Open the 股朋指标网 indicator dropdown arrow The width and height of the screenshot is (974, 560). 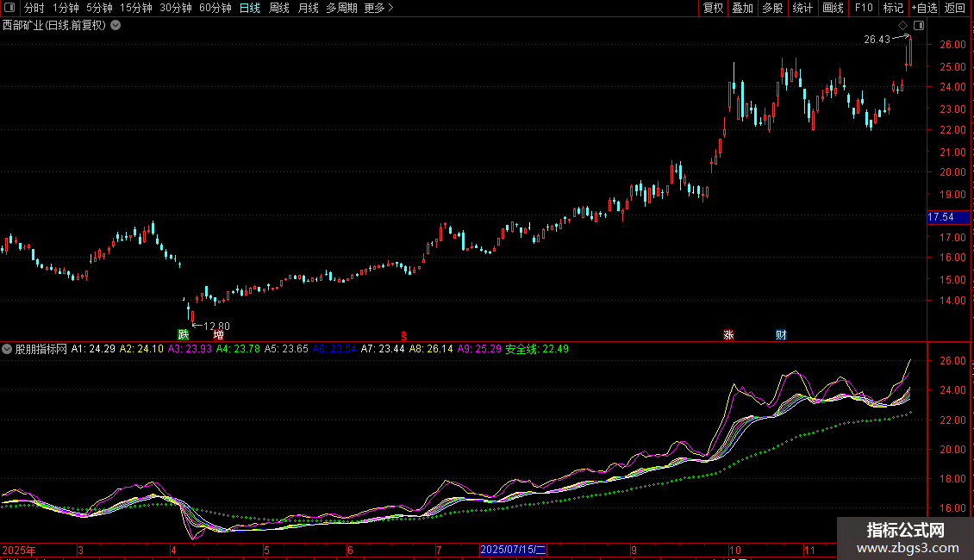pos(7,349)
